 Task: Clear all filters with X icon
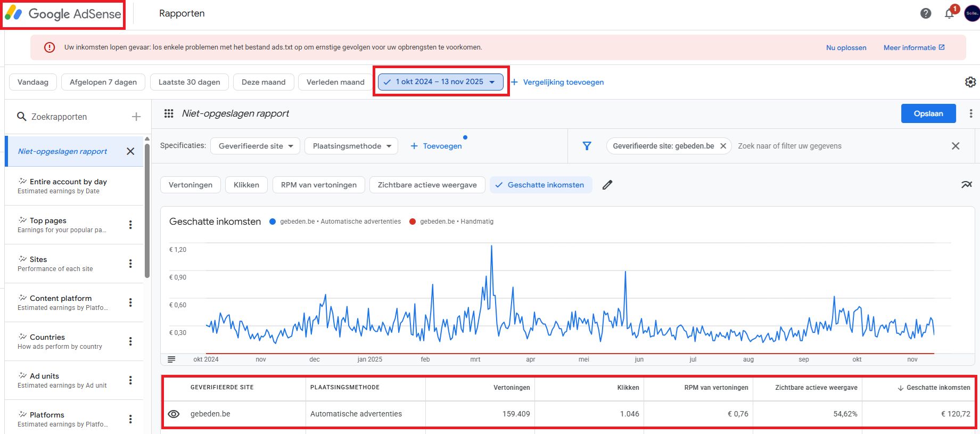coord(956,146)
